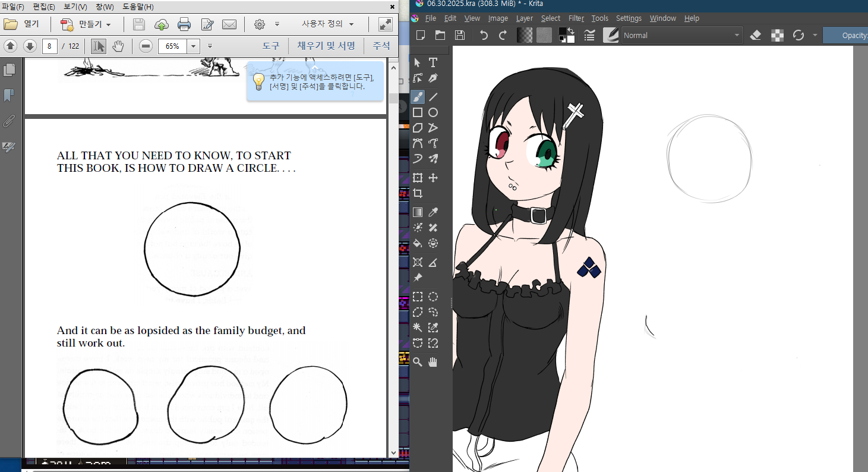Activate the PDF select text cursor tool
868x472 pixels.
(x=99, y=46)
